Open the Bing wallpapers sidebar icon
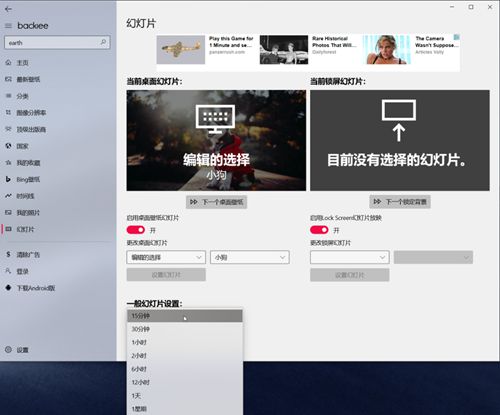Screen dimensions: 500x415 pos(8,179)
